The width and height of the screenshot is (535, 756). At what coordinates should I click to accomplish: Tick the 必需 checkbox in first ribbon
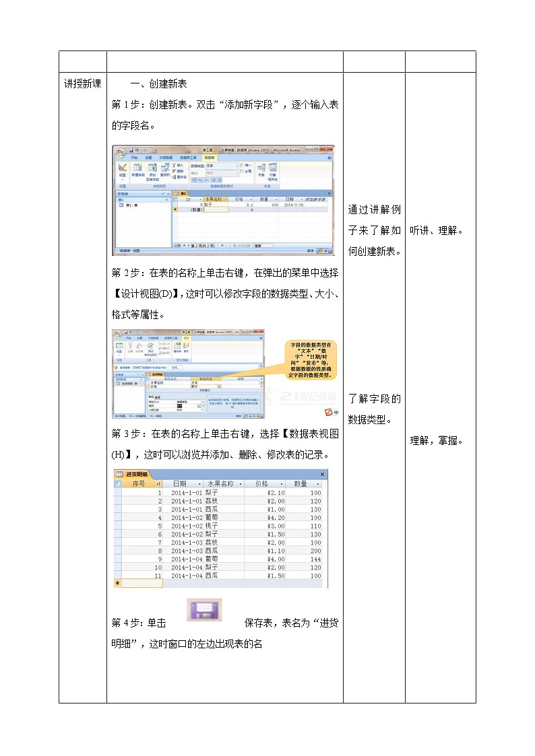coord(242,171)
